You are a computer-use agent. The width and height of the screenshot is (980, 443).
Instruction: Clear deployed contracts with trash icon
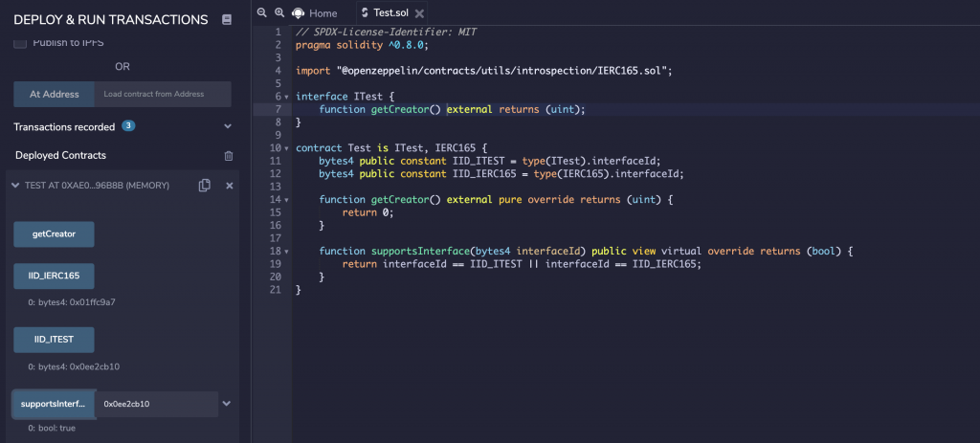tap(229, 156)
